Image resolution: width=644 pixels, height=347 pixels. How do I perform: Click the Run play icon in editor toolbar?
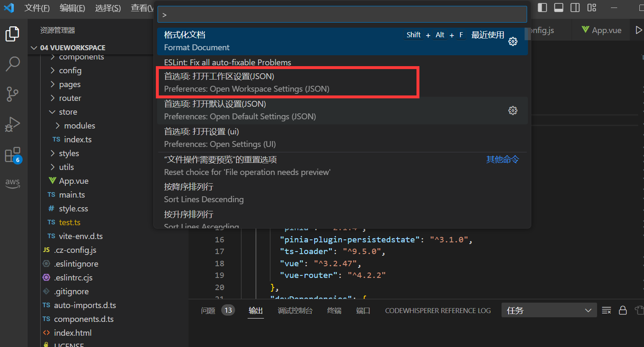tap(639, 30)
